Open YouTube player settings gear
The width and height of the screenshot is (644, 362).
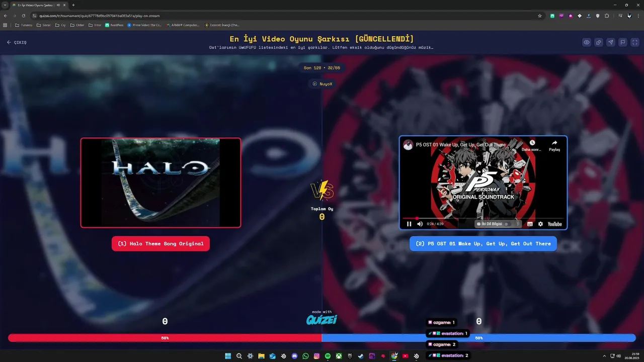(540, 224)
